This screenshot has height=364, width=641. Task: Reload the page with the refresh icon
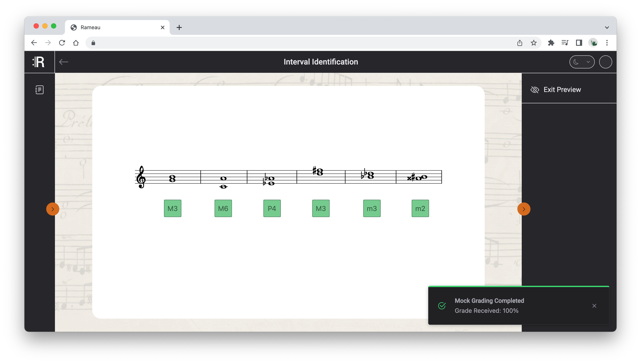pos(62,43)
